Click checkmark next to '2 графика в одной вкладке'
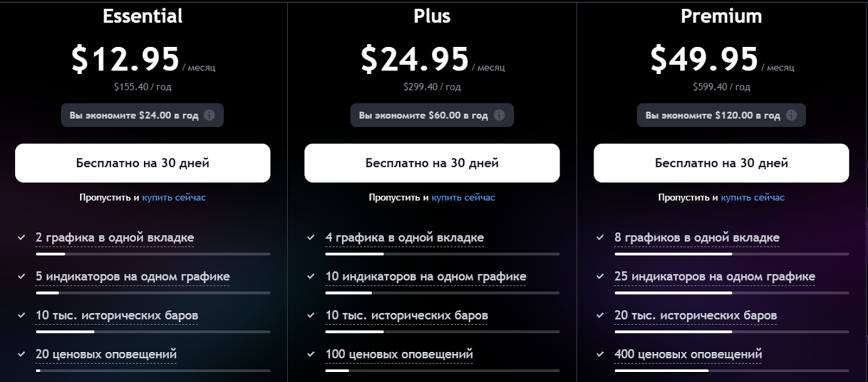868x382 pixels. tap(22, 237)
